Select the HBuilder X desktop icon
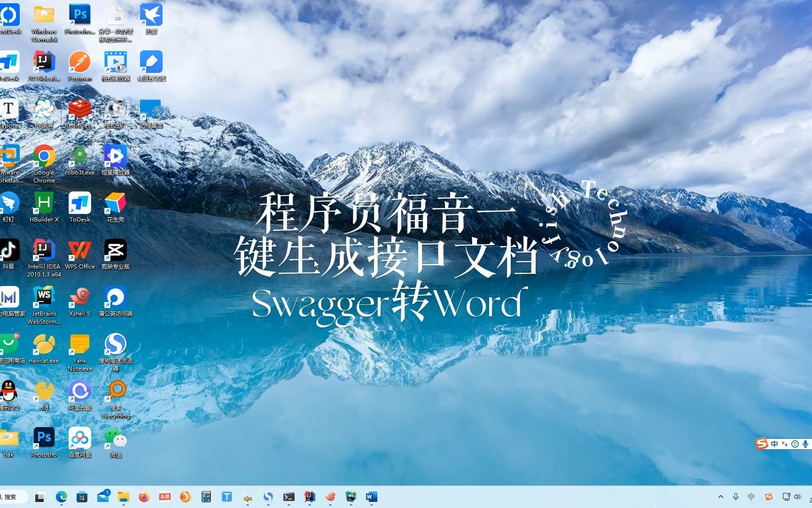 (44, 207)
